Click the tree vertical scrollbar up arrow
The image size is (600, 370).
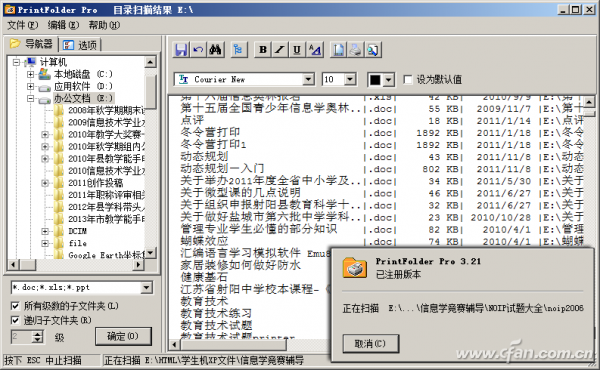(x=150, y=62)
